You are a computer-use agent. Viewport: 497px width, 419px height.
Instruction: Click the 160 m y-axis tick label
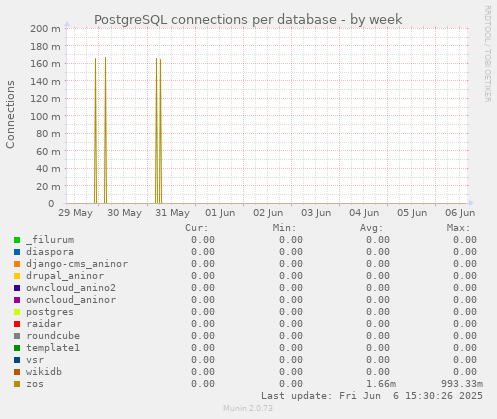coord(45,63)
